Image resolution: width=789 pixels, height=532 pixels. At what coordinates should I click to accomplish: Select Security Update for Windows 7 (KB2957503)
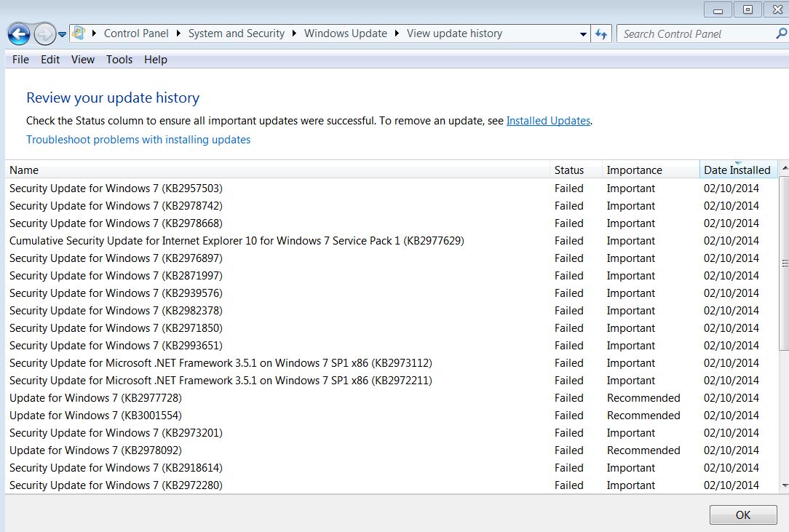(116, 188)
